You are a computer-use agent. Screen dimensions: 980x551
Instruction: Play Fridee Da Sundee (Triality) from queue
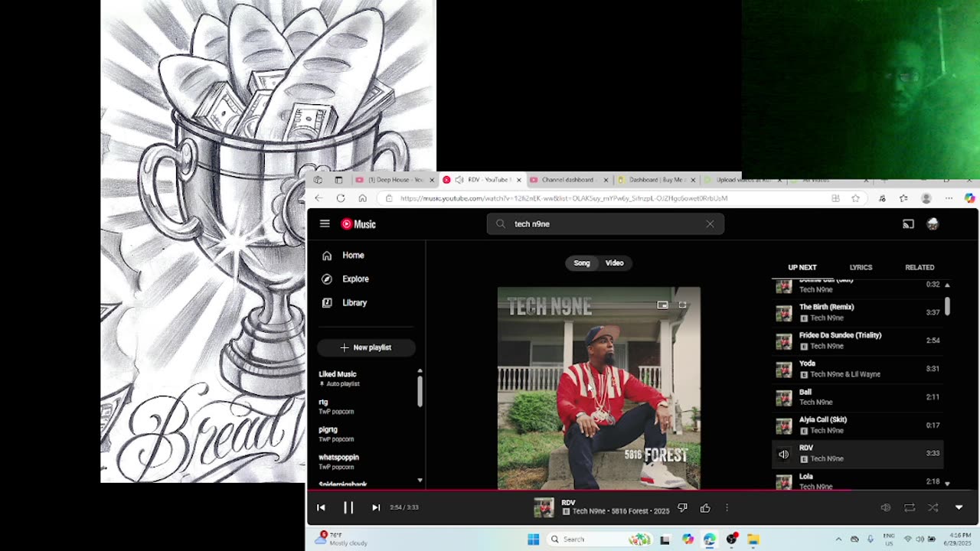(857, 341)
